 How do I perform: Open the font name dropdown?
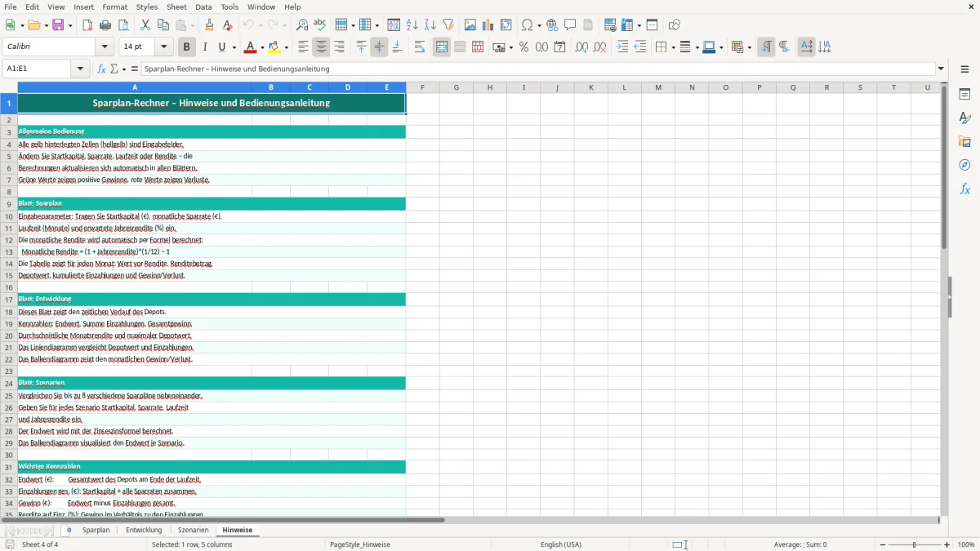coord(105,47)
